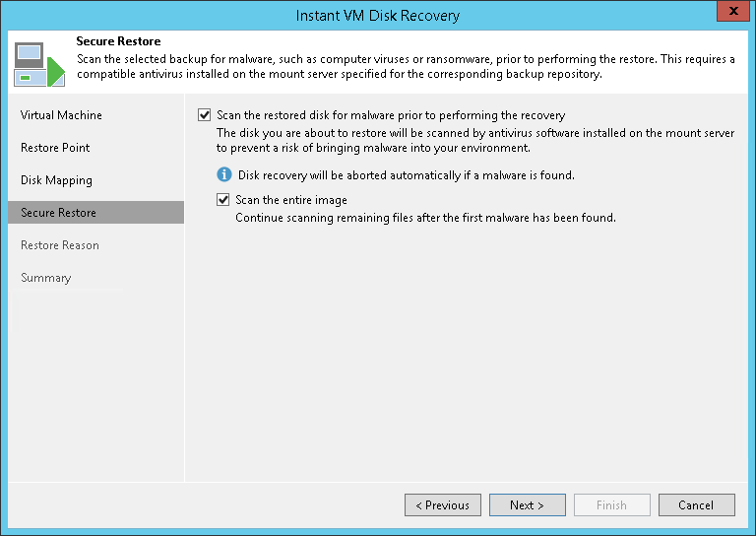This screenshot has height=536, width=756.
Task: Open the Restore Point step
Action: click(55, 148)
